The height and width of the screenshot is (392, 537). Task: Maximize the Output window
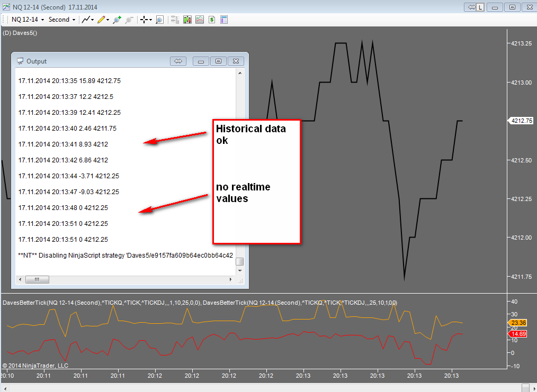219,61
